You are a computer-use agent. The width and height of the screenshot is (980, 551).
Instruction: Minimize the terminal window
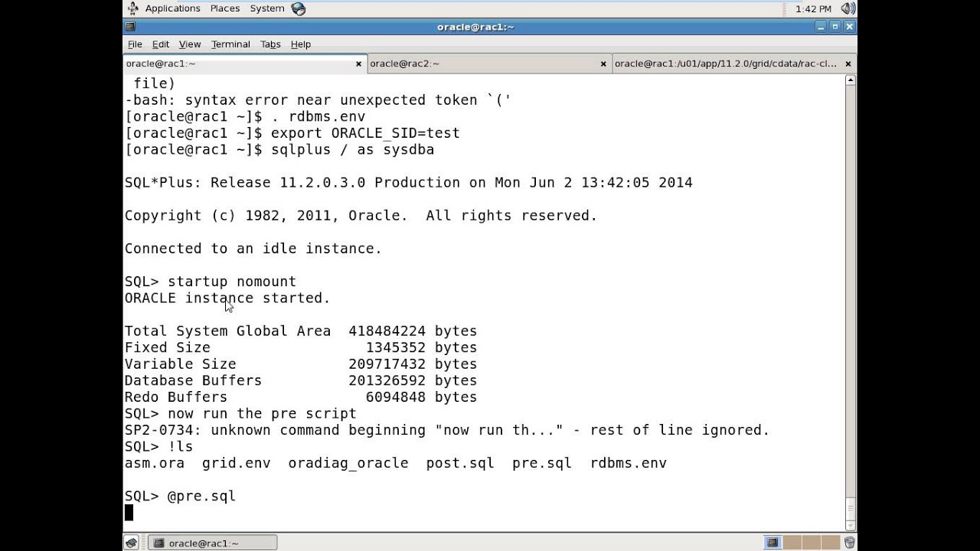coord(822,27)
